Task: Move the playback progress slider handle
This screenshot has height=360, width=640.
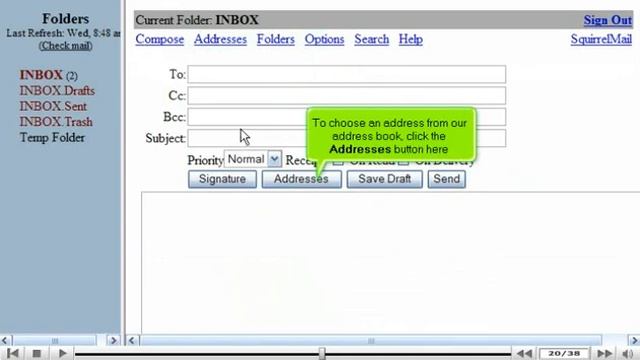Action: pos(322,353)
